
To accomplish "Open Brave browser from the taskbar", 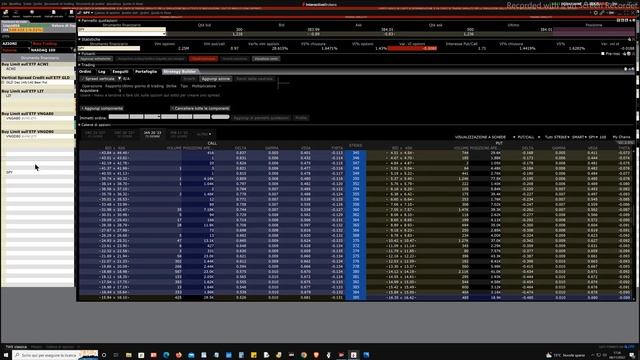I will [316, 355].
